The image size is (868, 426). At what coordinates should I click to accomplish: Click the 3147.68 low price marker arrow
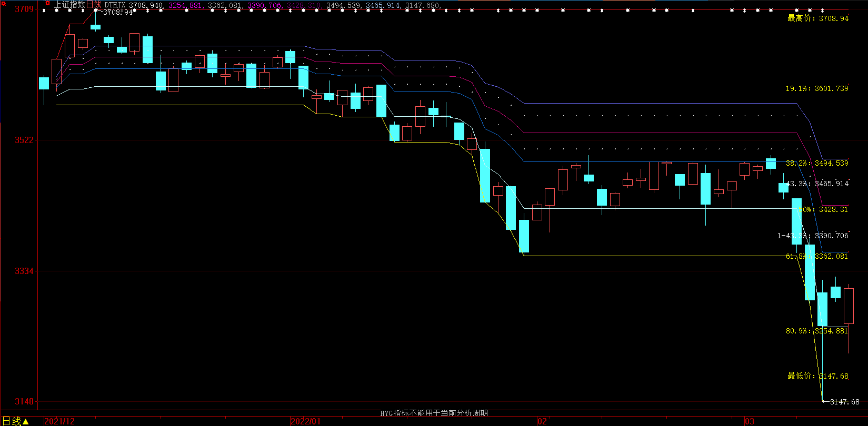[841, 402]
